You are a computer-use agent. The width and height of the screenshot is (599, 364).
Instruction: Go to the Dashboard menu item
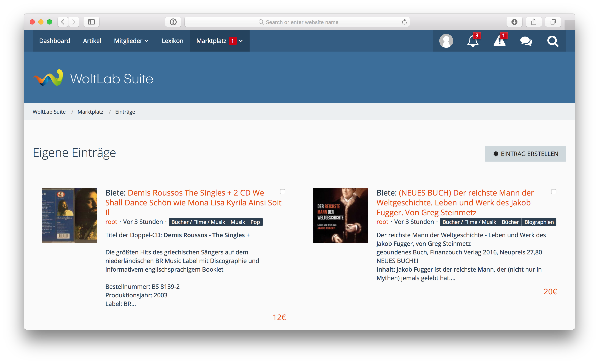54,41
